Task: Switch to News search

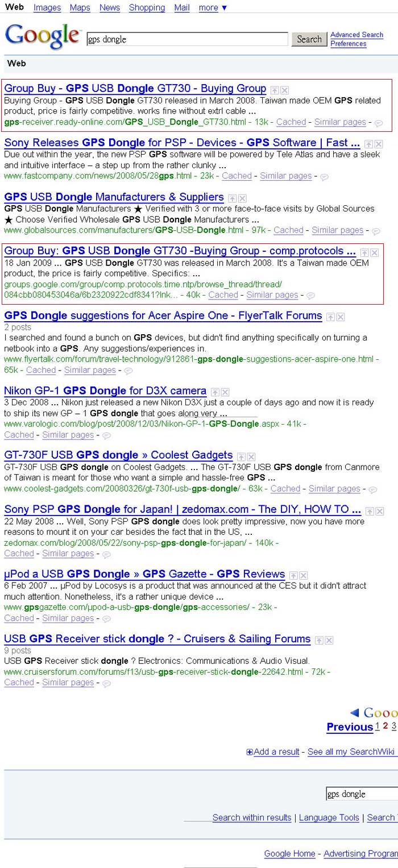Action: 110,7
